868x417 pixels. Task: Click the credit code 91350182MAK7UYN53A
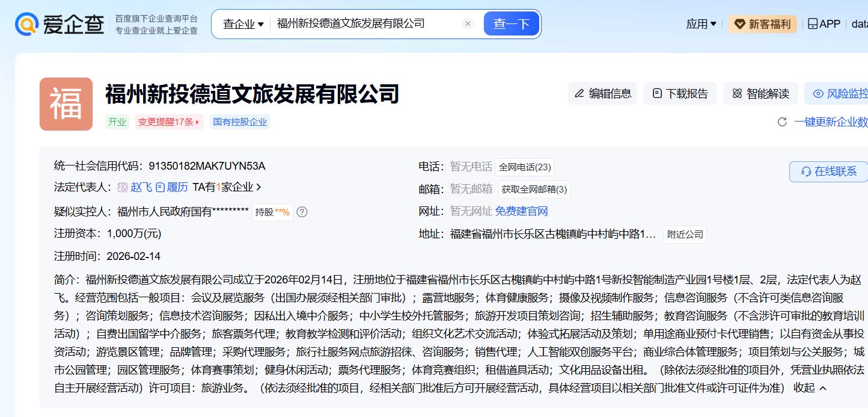pos(207,166)
